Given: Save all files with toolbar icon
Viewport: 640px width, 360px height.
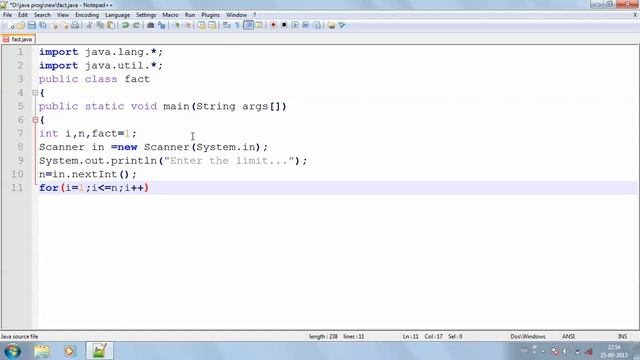Looking at the screenshot, I should point(42,25).
